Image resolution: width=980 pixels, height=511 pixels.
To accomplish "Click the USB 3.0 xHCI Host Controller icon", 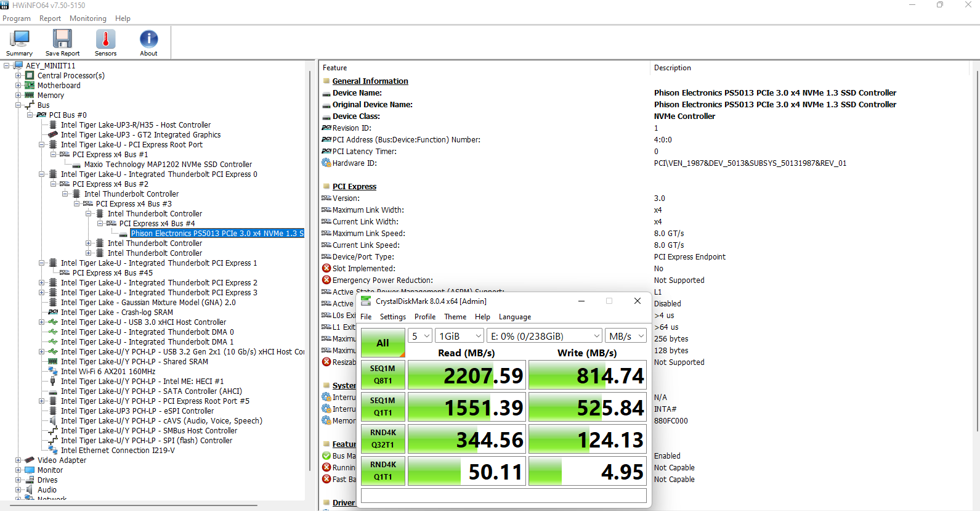I will pos(53,322).
